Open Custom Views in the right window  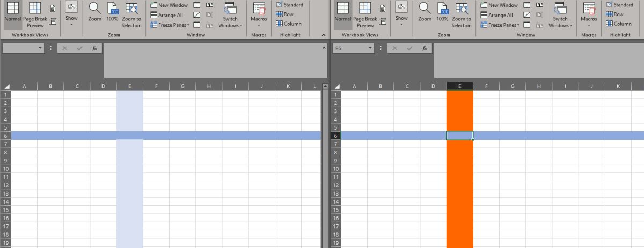383,21
